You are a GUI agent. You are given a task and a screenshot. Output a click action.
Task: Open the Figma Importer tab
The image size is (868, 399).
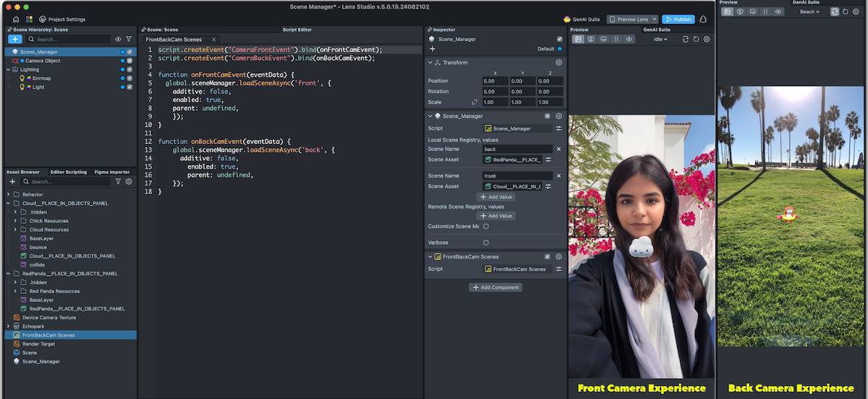point(112,172)
